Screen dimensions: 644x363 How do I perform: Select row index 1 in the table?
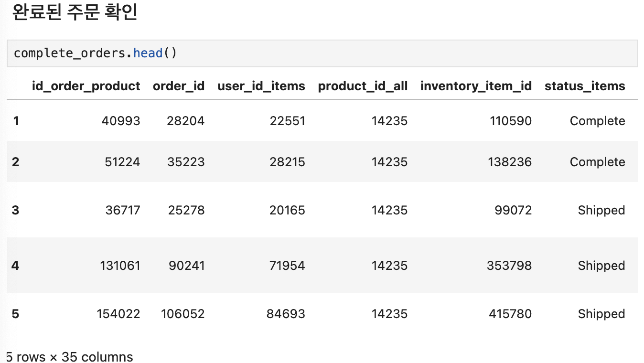click(x=16, y=121)
